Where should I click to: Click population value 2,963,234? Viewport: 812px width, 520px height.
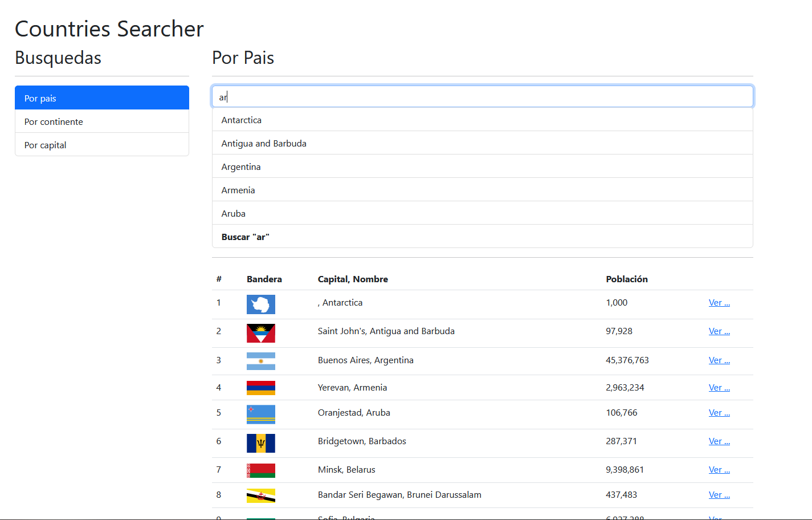(625, 388)
